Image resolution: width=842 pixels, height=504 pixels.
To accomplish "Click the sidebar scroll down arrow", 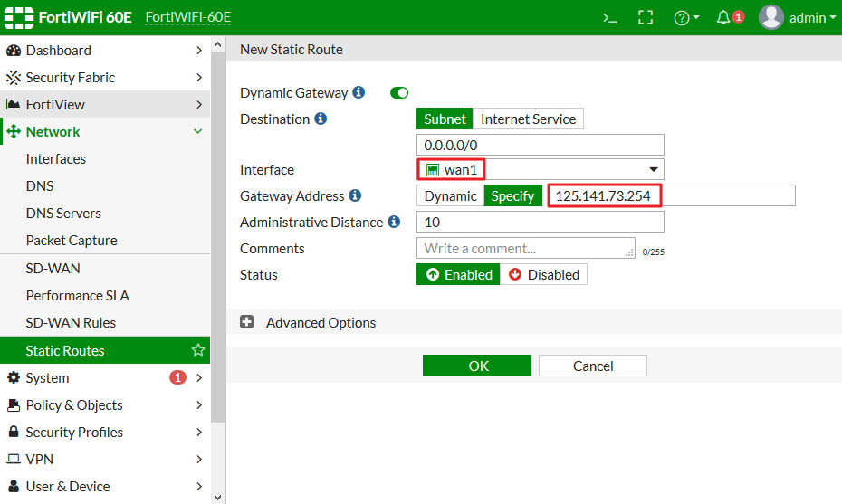I will click(x=217, y=497).
